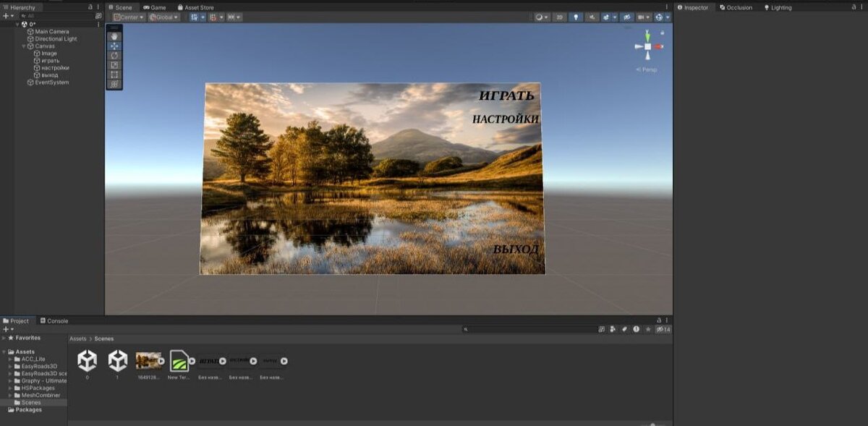Open the New Terrain asset thumbnail
Screen dimensions: 868x426
coord(179,360)
